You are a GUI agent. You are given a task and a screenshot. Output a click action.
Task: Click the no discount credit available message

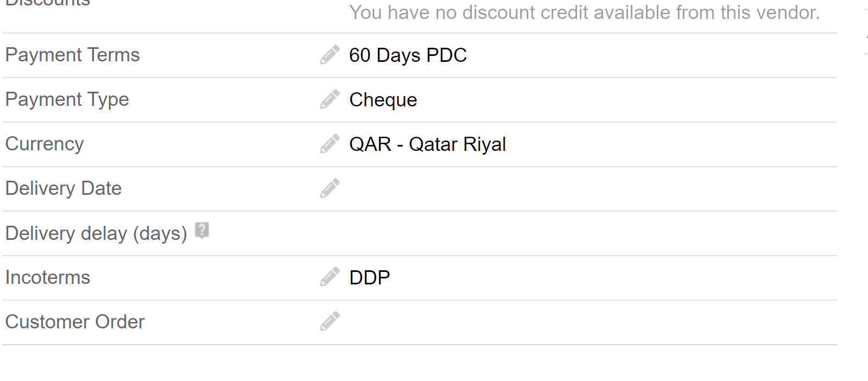[x=584, y=12]
